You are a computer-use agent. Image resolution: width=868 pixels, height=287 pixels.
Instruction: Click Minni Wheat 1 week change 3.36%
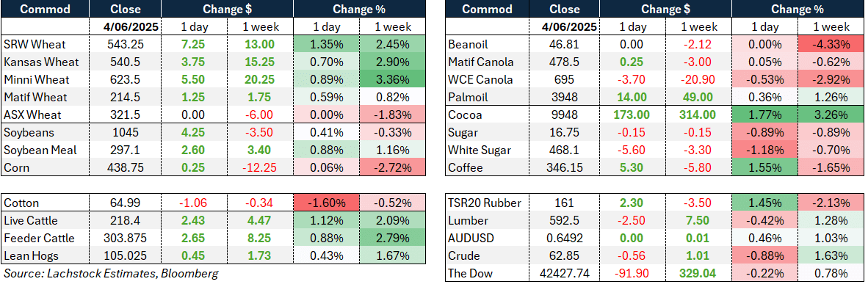pyautogui.click(x=391, y=79)
